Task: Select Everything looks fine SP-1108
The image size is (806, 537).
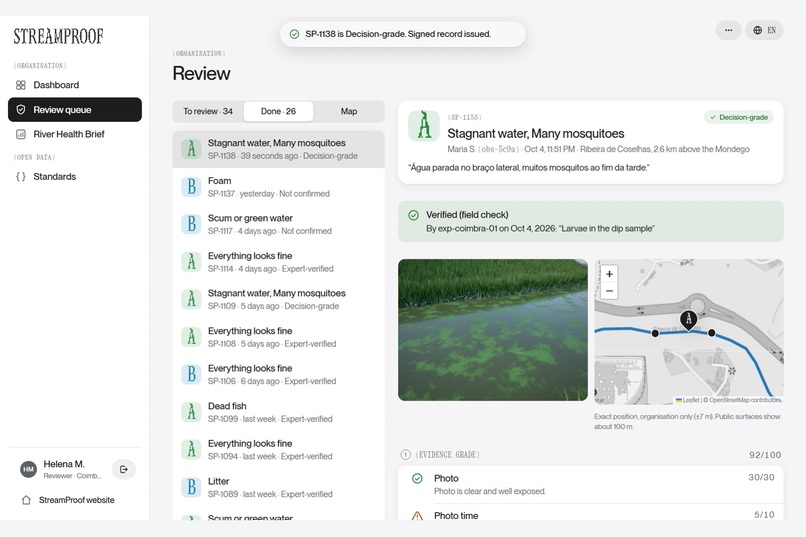Action: coord(279,337)
